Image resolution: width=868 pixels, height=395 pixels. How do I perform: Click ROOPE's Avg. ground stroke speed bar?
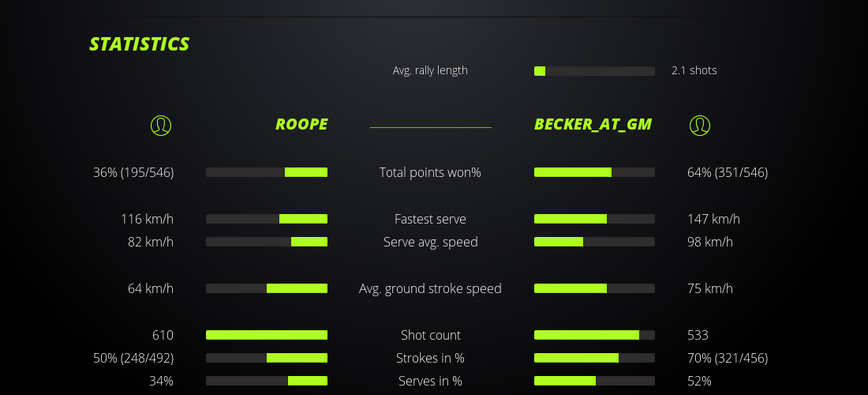coord(267,288)
